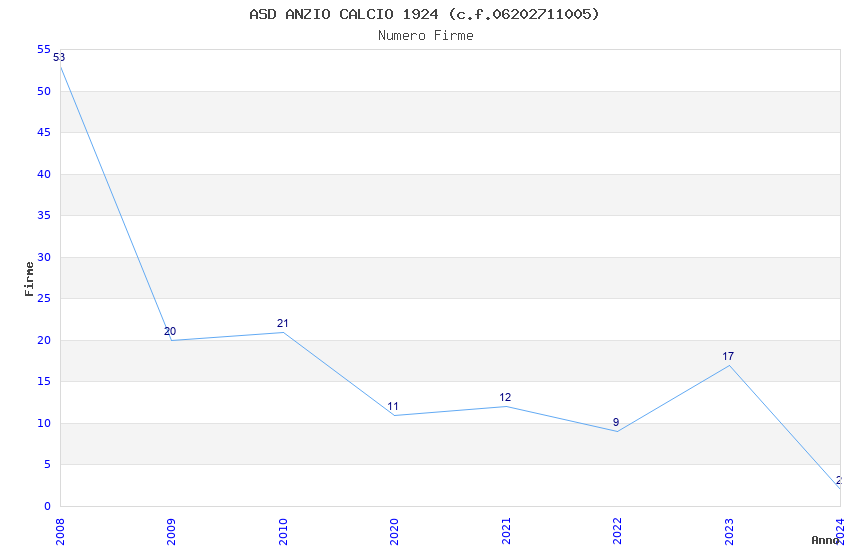Click the y-axis tick value 0
850x550 pixels.
[x=48, y=506]
